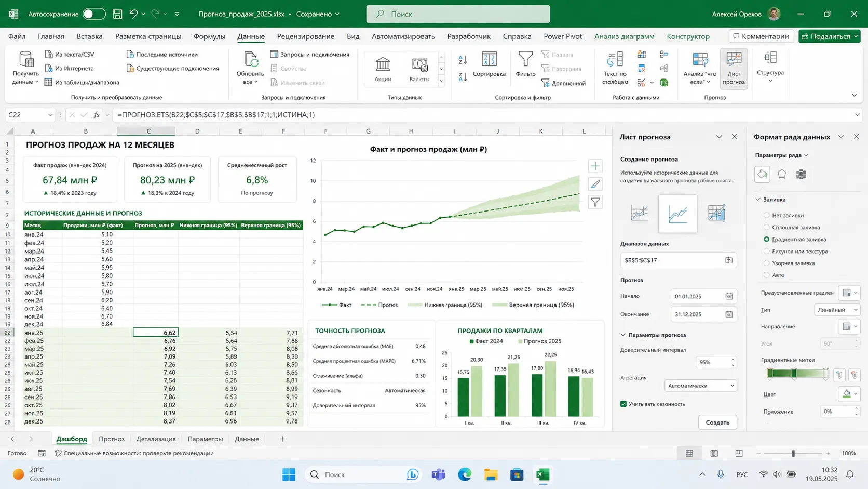Switch to the Прогноз sheet tab
The height and width of the screenshot is (489, 868).
112,439
